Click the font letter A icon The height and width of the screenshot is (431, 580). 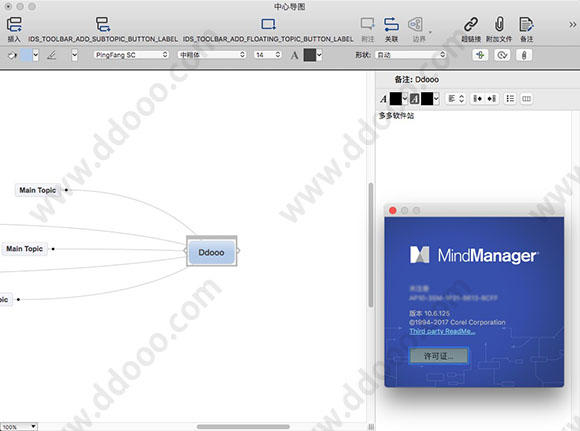[x=294, y=55]
